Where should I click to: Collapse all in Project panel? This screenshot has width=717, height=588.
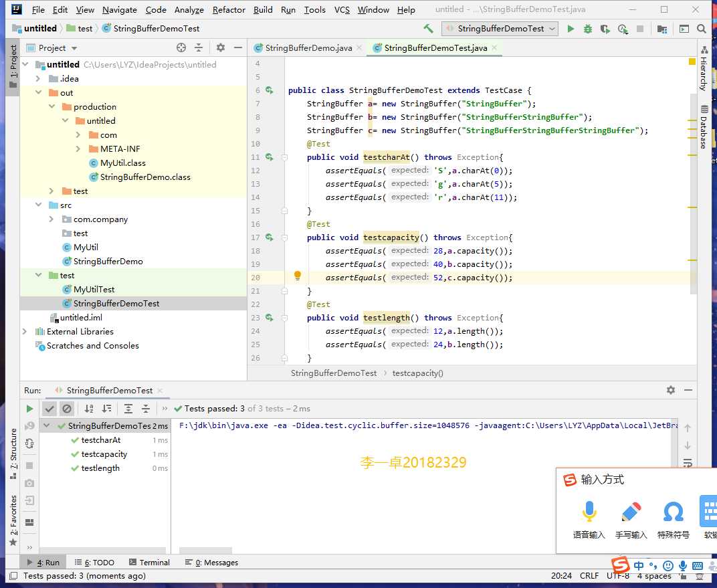(x=199, y=47)
